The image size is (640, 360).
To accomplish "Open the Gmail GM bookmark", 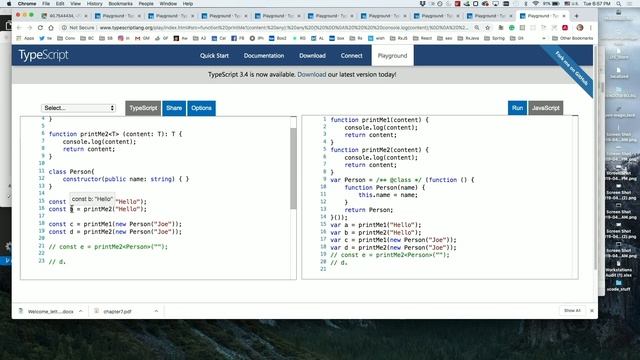I will point(143,38).
